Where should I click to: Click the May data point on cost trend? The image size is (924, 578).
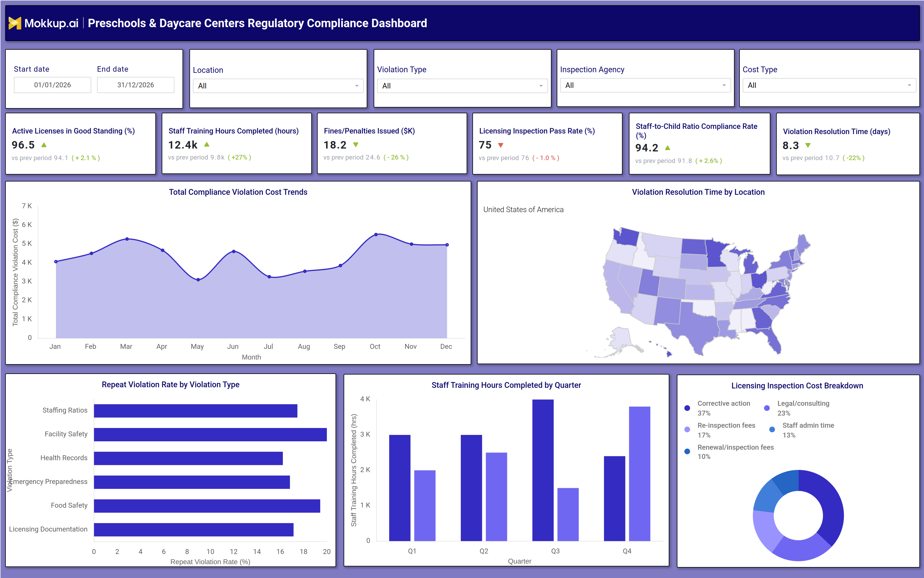click(198, 280)
